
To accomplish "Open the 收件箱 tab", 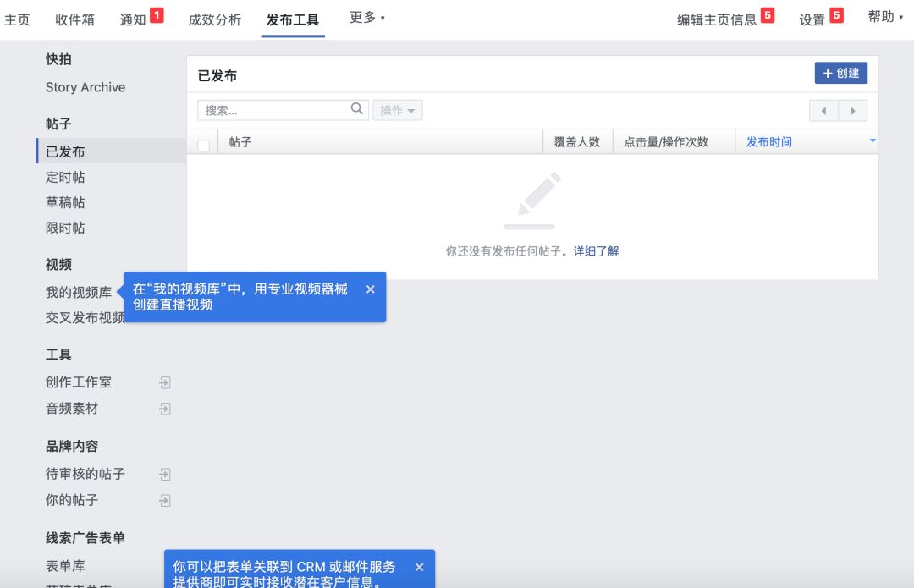I will point(74,19).
